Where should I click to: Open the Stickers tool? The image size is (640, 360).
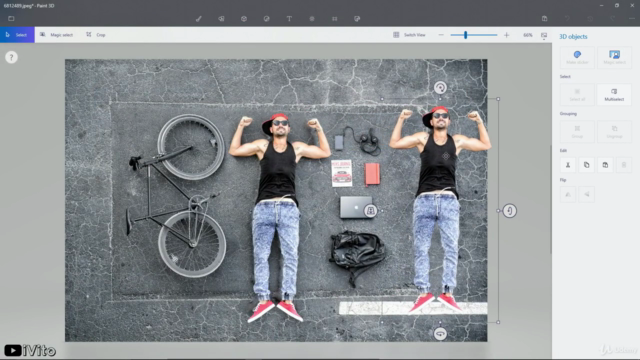(267, 19)
